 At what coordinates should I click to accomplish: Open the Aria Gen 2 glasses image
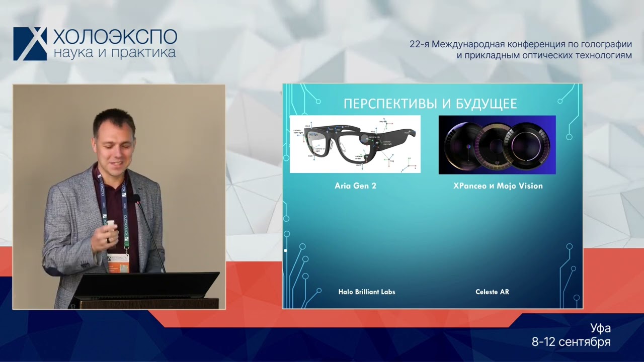(x=355, y=144)
